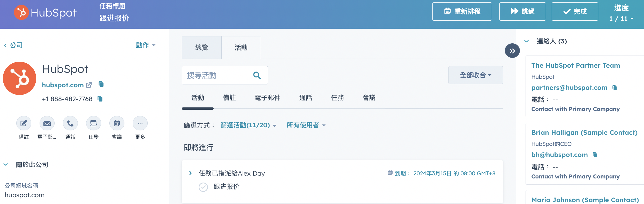Open 全部收合 dropdown
Image resolution: width=644 pixels, height=204 pixels.
(x=476, y=75)
